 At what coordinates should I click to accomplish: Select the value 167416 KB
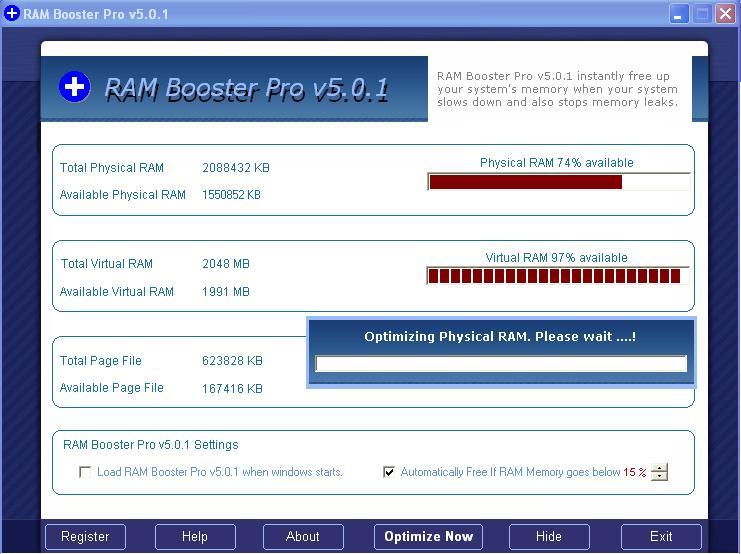[232, 389]
